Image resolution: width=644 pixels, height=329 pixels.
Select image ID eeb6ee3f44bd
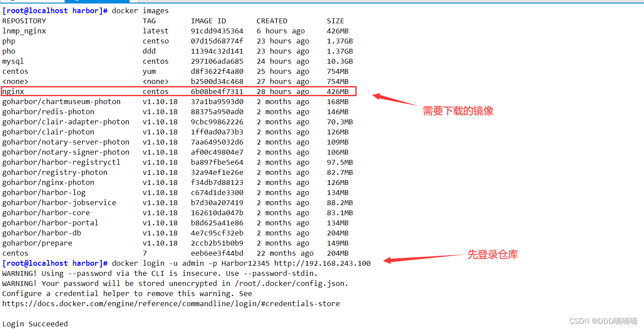[217, 253]
